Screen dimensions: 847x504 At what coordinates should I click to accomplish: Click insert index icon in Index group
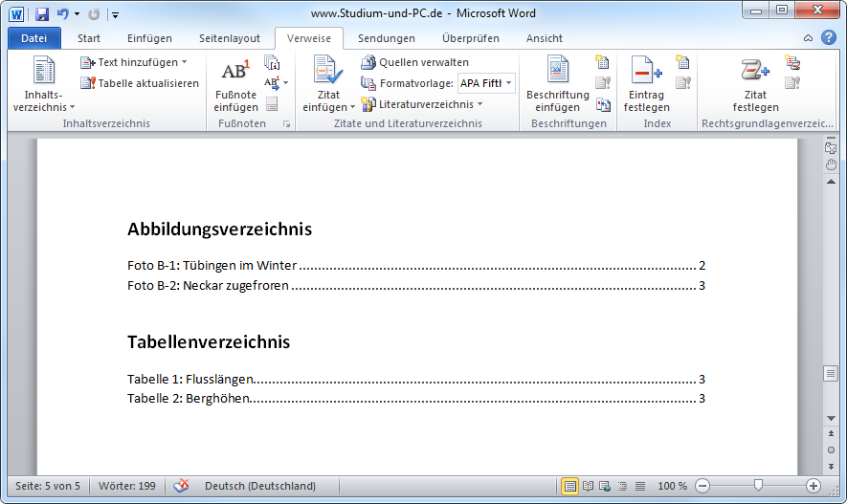coord(682,62)
